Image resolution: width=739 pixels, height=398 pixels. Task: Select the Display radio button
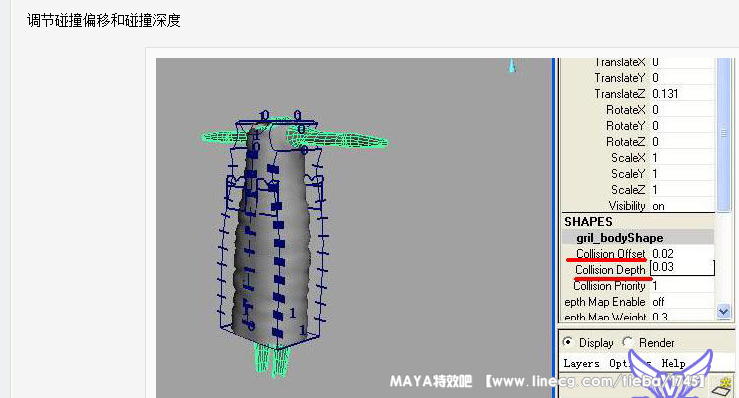568,342
